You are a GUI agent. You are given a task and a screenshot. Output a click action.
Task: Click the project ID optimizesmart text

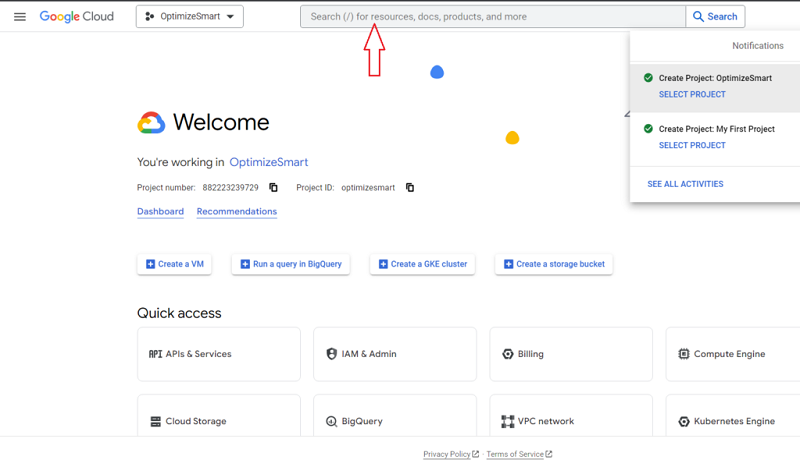coord(368,188)
